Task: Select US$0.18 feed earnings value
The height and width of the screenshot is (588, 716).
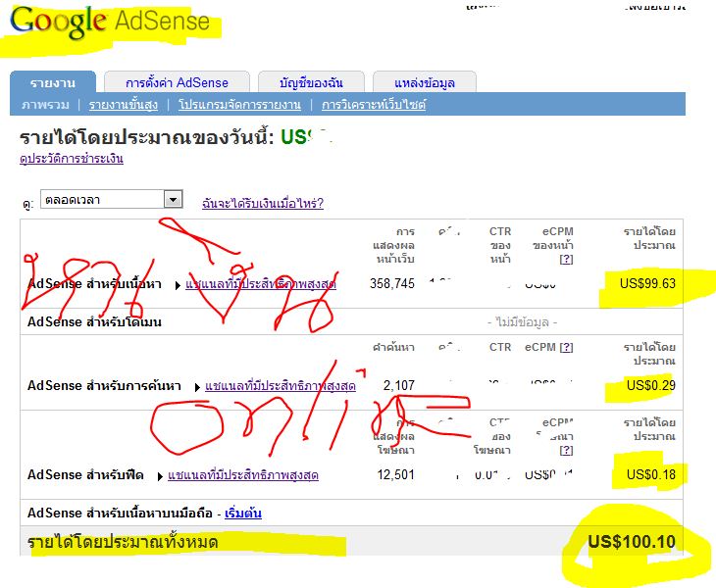Action: coord(651,475)
